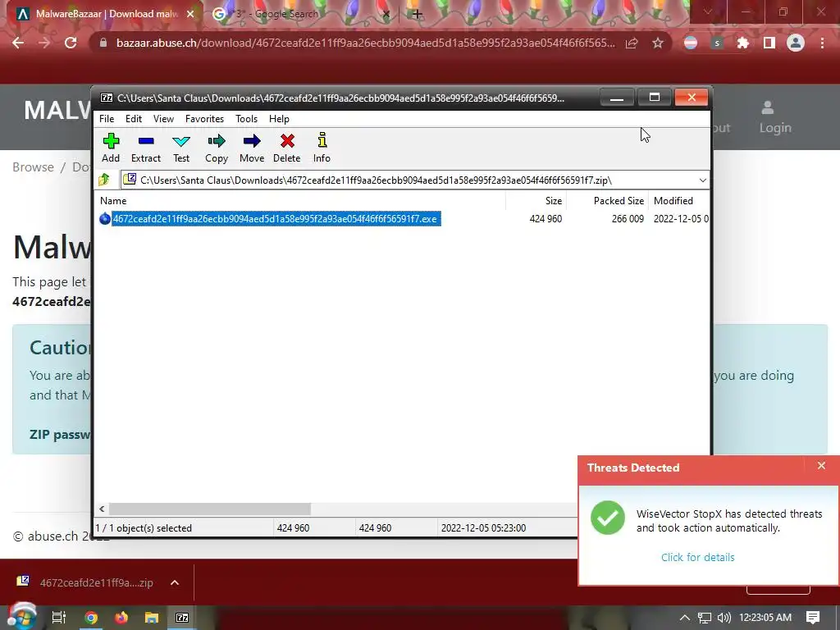Click the Login link on MalwareBazaar
The width and height of the screenshot is (840, 630).
coord(774,117)
